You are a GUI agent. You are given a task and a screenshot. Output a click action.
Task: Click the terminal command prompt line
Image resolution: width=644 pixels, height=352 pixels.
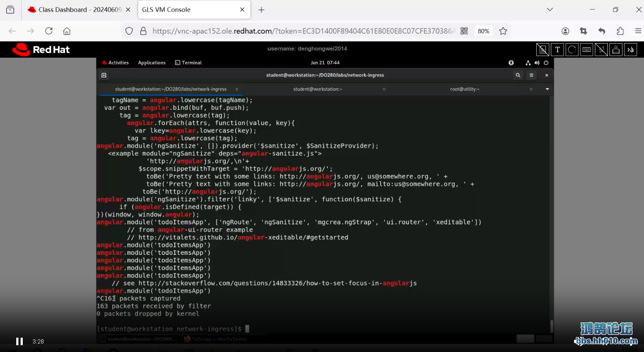pos(173,329)
